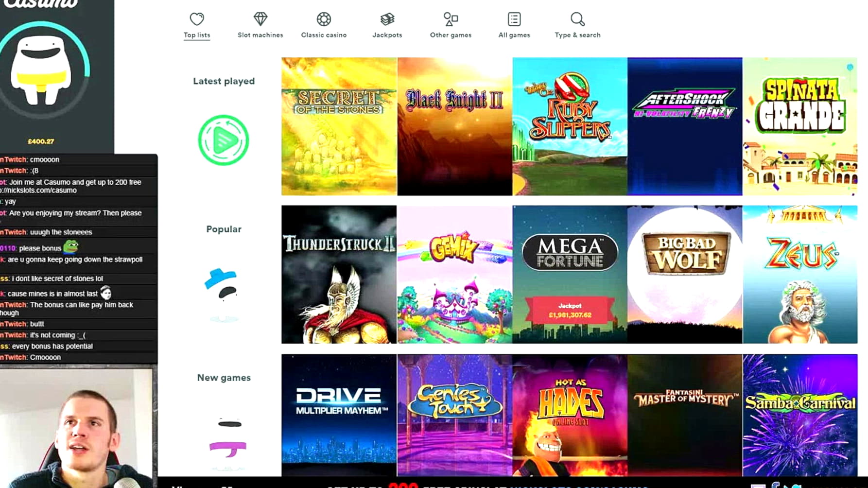Play Ruby Slippers slot
The width and height of the screenshot is (868, 488).
click(570, 126)
